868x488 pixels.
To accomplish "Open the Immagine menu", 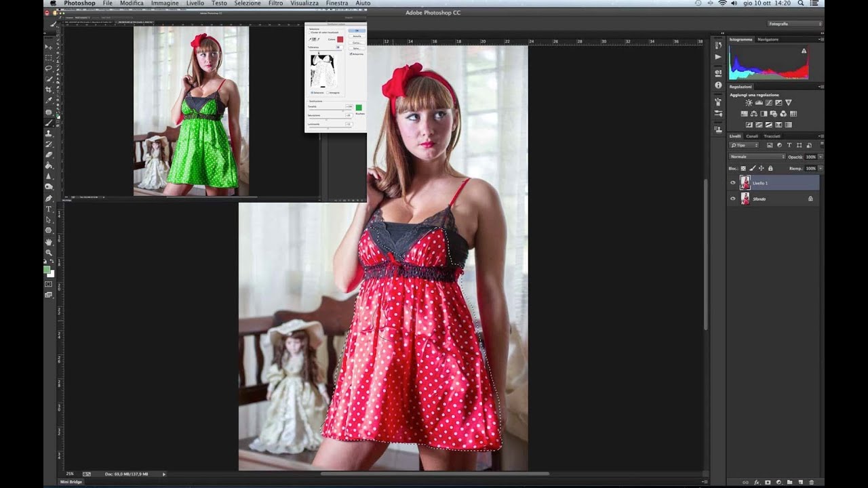I will pyautogui.click(x=165, y=3).
